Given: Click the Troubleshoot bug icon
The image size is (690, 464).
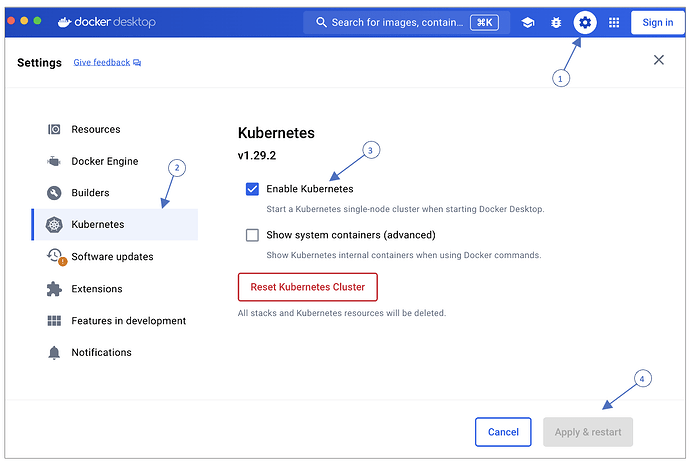Looking at the screenshot, I should (x=556, y=22).
